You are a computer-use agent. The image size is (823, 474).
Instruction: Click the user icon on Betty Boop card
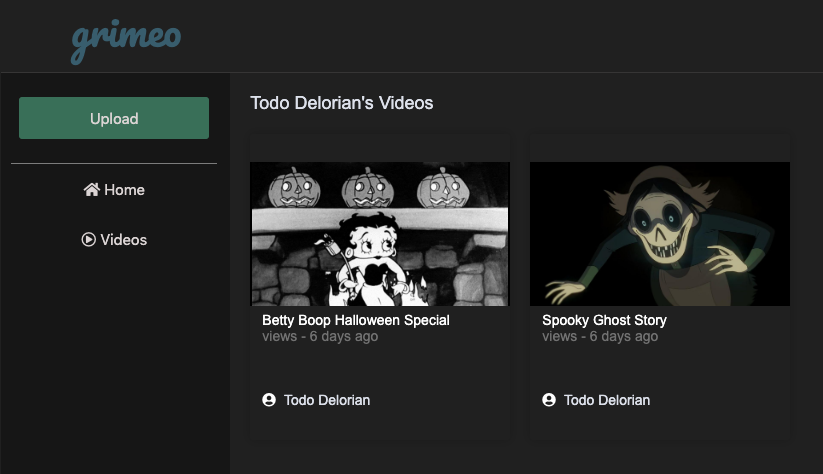[x=269, y=400]
